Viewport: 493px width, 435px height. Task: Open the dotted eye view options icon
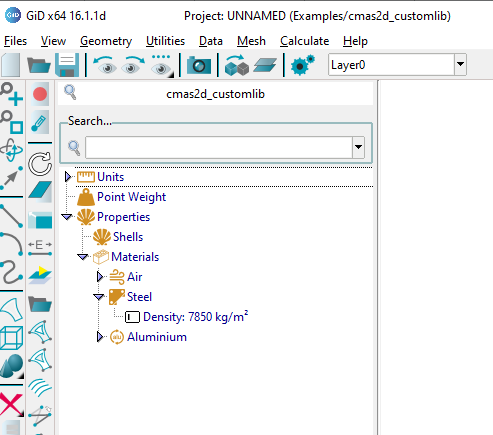pos(162,65)
